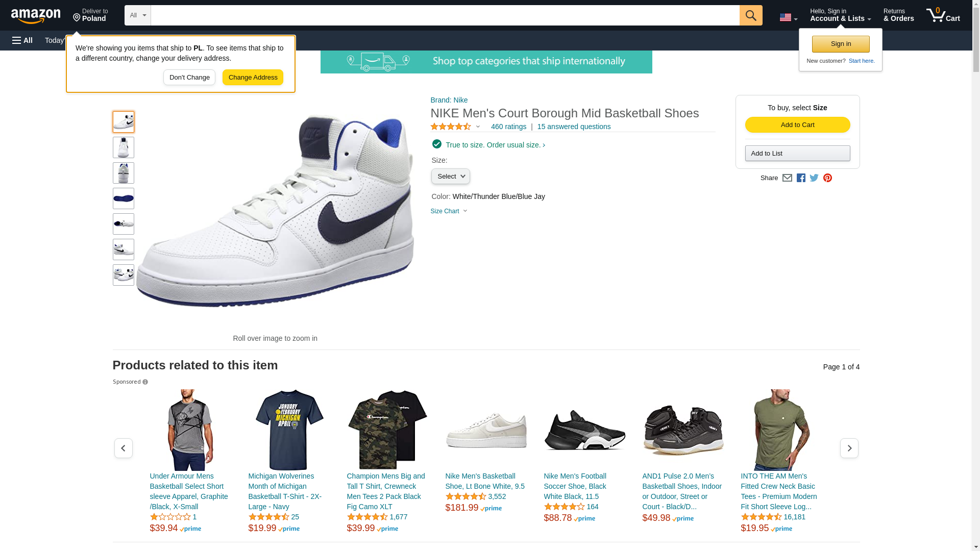The height and width of the screenshot is (551, 980).
Task: Click into the search input field
Action: (444, 15)
